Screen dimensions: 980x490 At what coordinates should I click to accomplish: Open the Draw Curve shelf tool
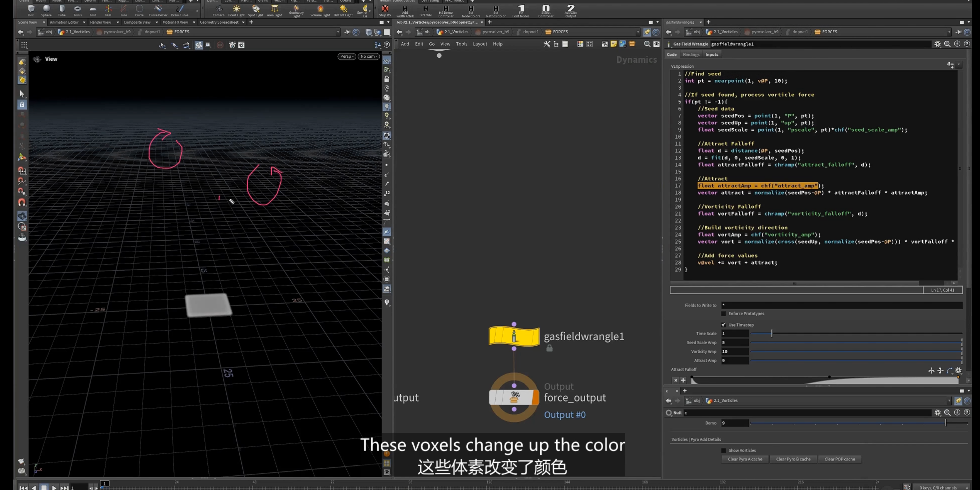tap(180, 11)
